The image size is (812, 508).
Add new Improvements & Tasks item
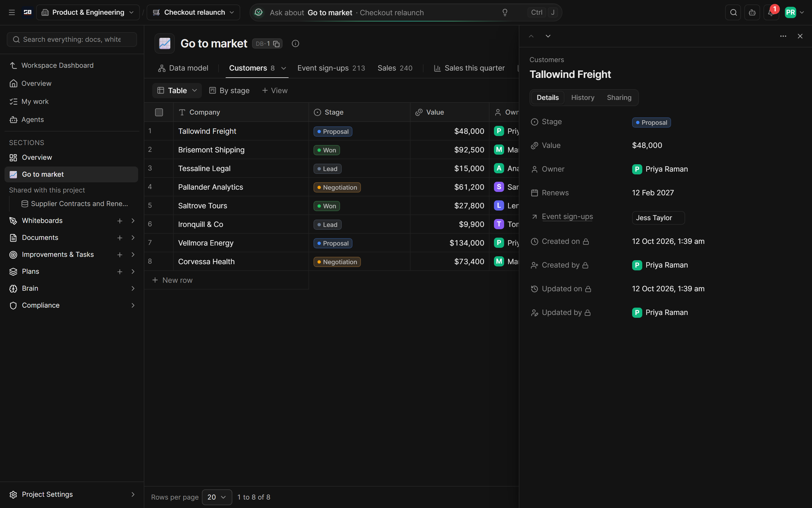tap(120, 255)
